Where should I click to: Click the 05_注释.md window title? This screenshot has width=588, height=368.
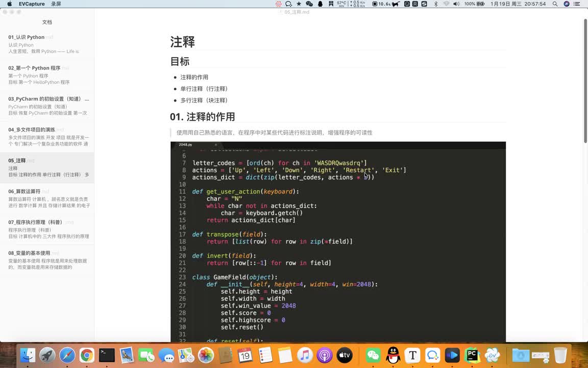[297, 12]
